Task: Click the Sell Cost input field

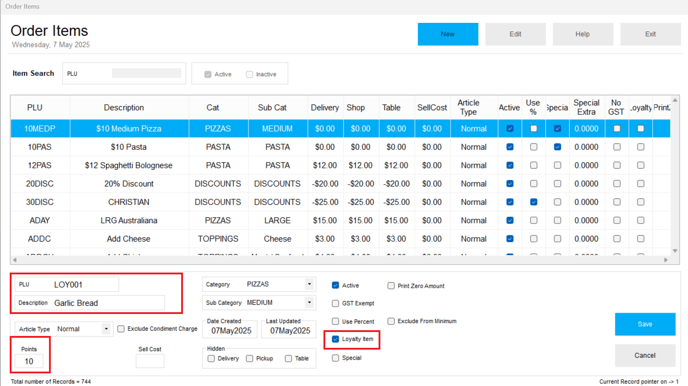Action: [150, 361]
